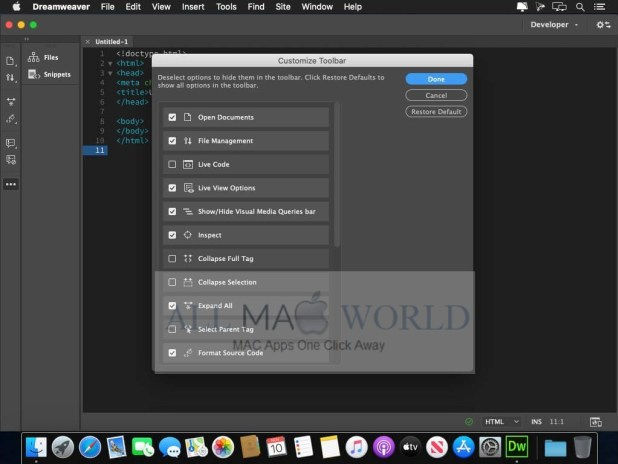Open the Notification Center list icon
Viewport: 618px width, 464px height.
[x=599, y=7]
